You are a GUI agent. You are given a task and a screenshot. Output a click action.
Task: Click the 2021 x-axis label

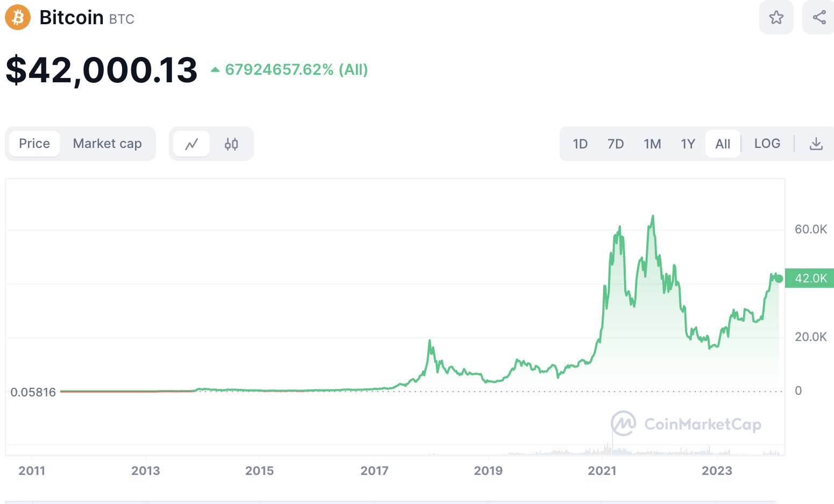pyautogui.click(x=602, y=471)
